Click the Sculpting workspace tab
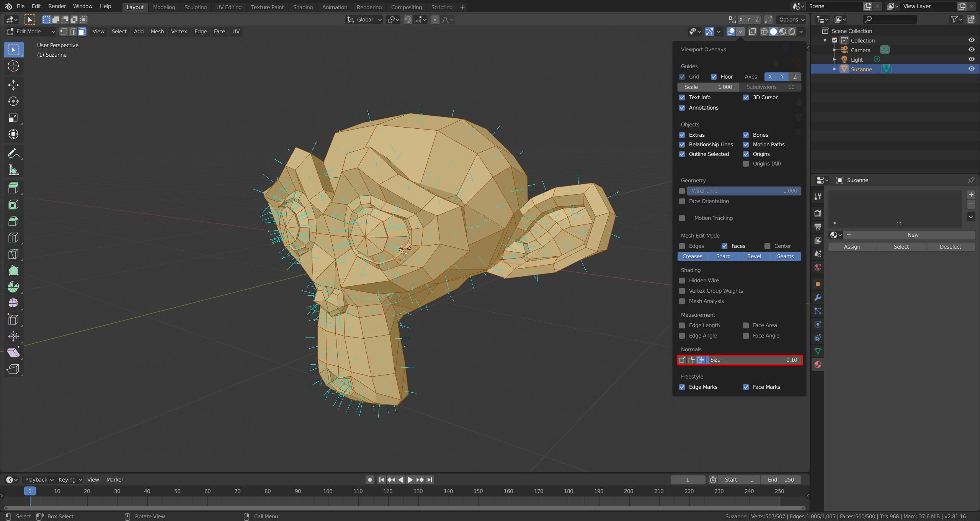 point(195,7)
